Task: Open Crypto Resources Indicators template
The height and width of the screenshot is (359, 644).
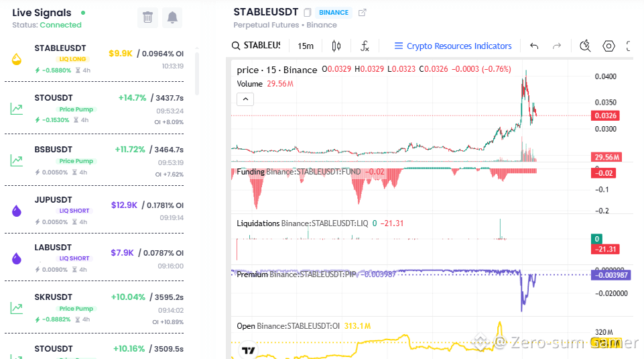Action: pos(453,46)
